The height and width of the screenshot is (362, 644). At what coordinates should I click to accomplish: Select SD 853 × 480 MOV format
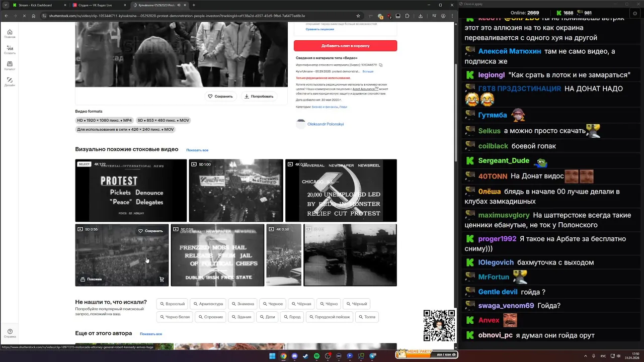point(164,121)
